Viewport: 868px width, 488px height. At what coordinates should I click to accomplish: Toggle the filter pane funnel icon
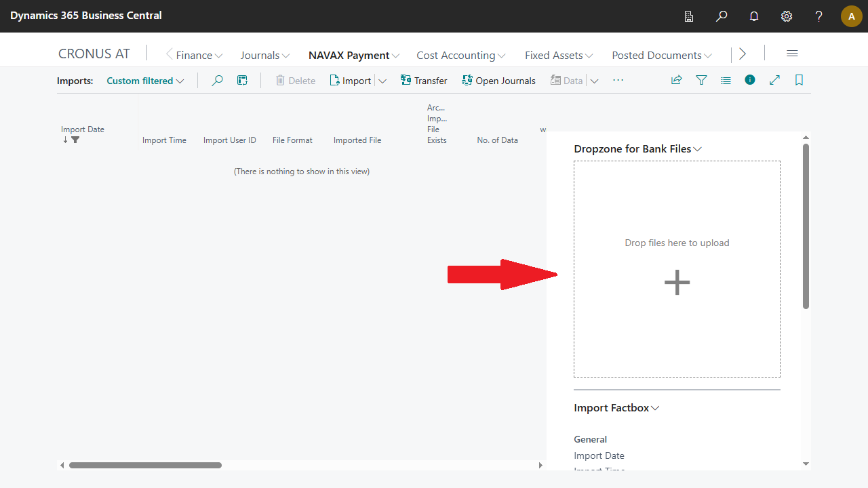pyautogui.click(x=701, y=80)
